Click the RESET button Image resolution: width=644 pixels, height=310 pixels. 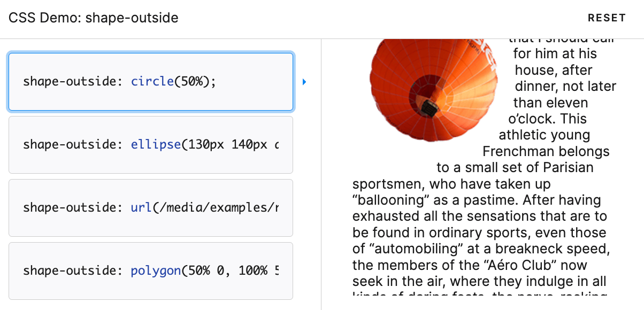tap(607, 18)
